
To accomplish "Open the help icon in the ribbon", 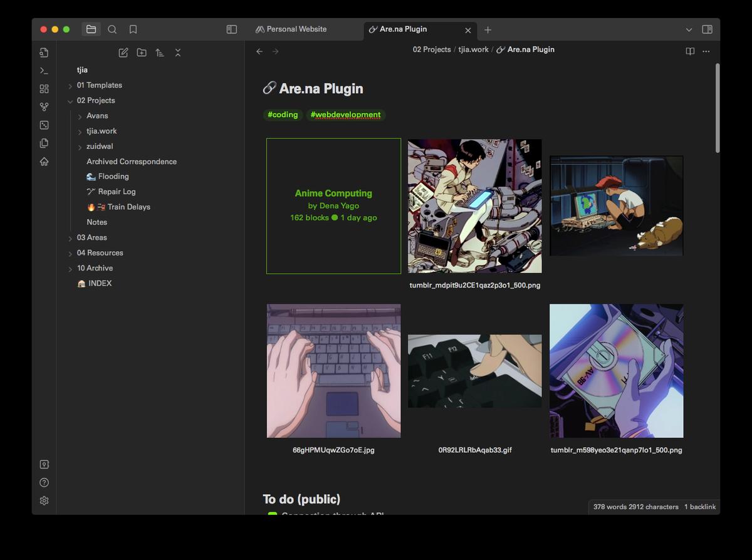I will (44, 482).
